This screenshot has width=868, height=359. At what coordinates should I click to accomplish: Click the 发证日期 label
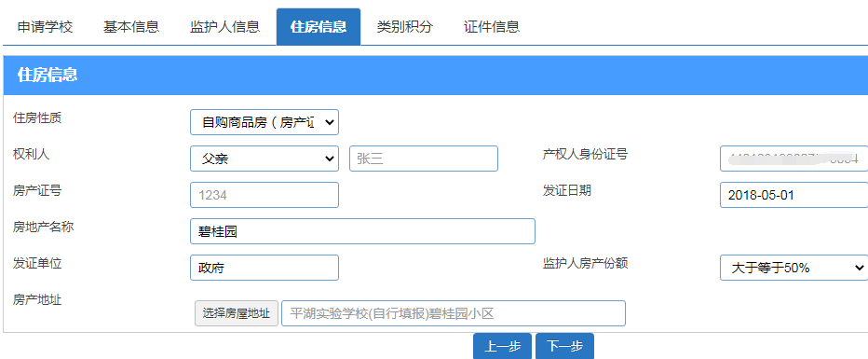pos(567,190)
